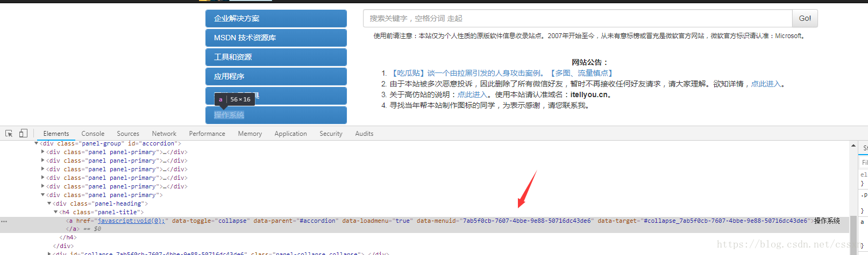Screen dimensions: 868x255
Task: Open the MSDN 技术资源库 panel
Action: click(276, 38)
